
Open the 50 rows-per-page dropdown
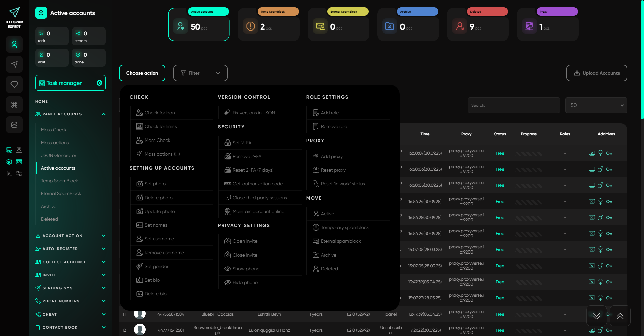point(596,105)
